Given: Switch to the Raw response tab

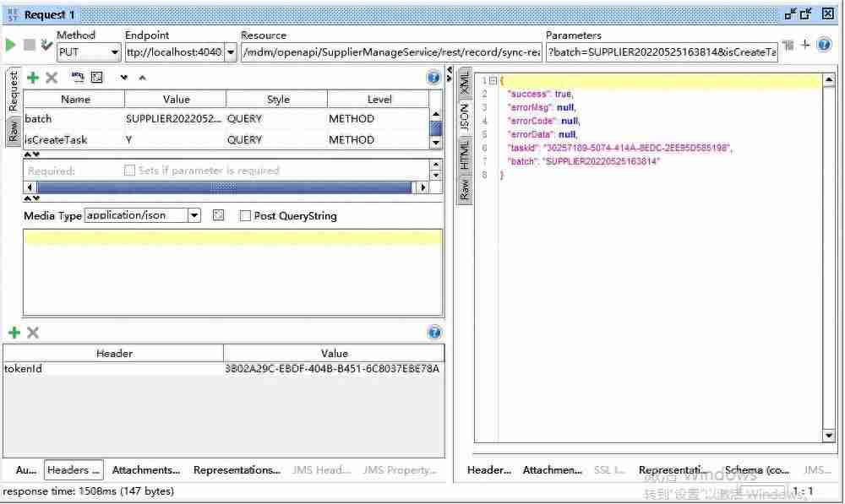Looking at the screenshot, I should [465, 190].
